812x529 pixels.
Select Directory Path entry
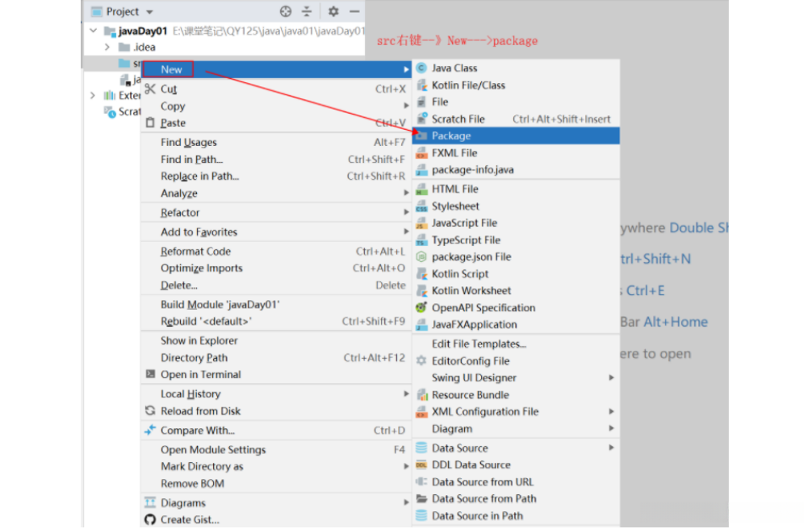coord(276,358)
